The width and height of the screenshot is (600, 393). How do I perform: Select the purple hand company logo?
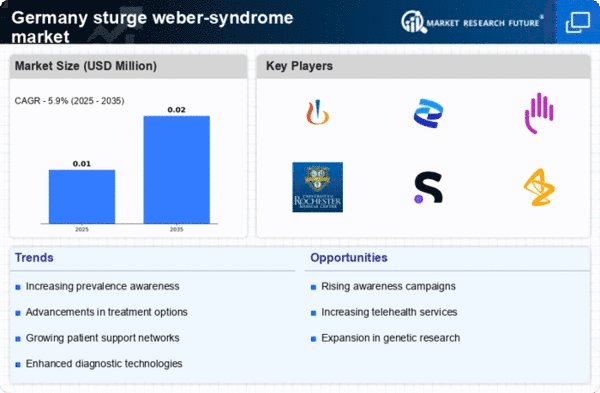(539, 113)
